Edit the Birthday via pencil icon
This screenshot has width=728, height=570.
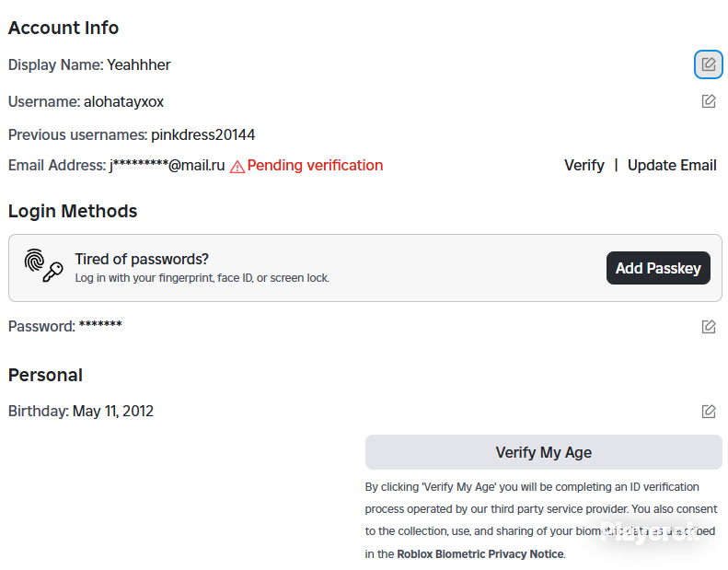coord(708,411)
